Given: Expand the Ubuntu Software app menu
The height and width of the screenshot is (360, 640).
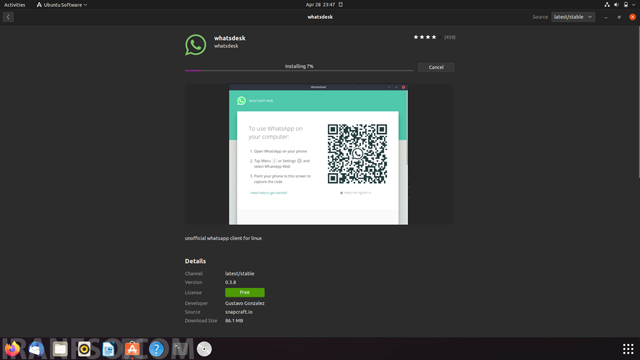Looking at the screenshot, I should click(62, 5).
